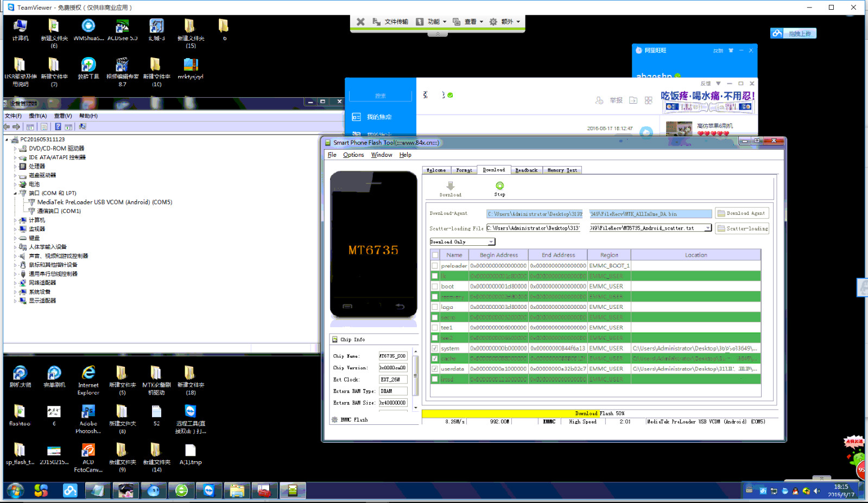The width and height of the screenshot is (868, 503).
Task: Tick the boot partition checkbox
Action: 435,286
